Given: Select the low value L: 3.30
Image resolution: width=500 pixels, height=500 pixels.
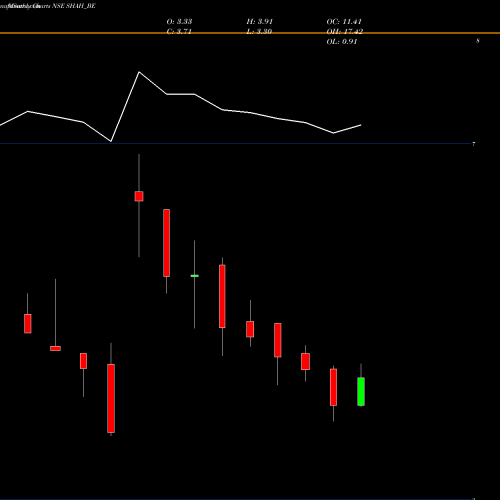Looking at the screenshot, I should coord(259,32).
